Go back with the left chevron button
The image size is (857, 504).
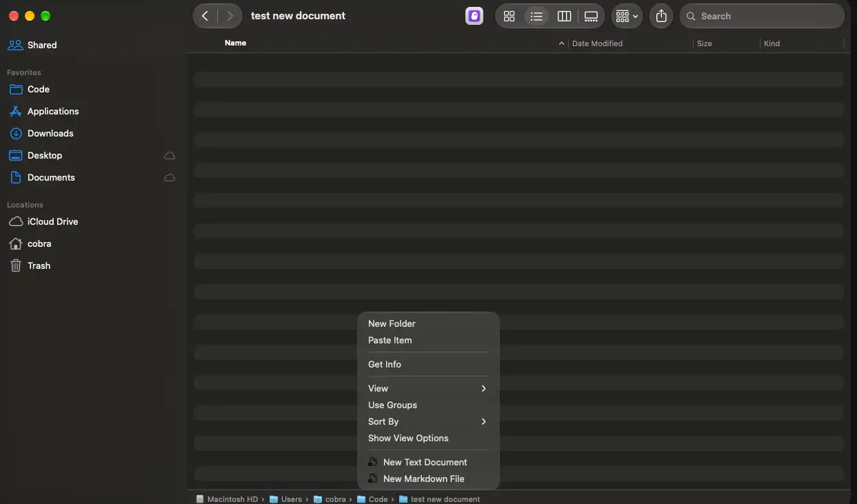(205, 16)
